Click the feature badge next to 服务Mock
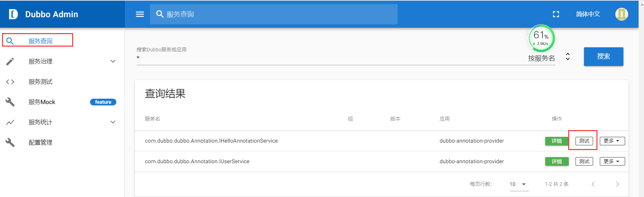Screen dimensions: 644x197 tap(103, 102)
